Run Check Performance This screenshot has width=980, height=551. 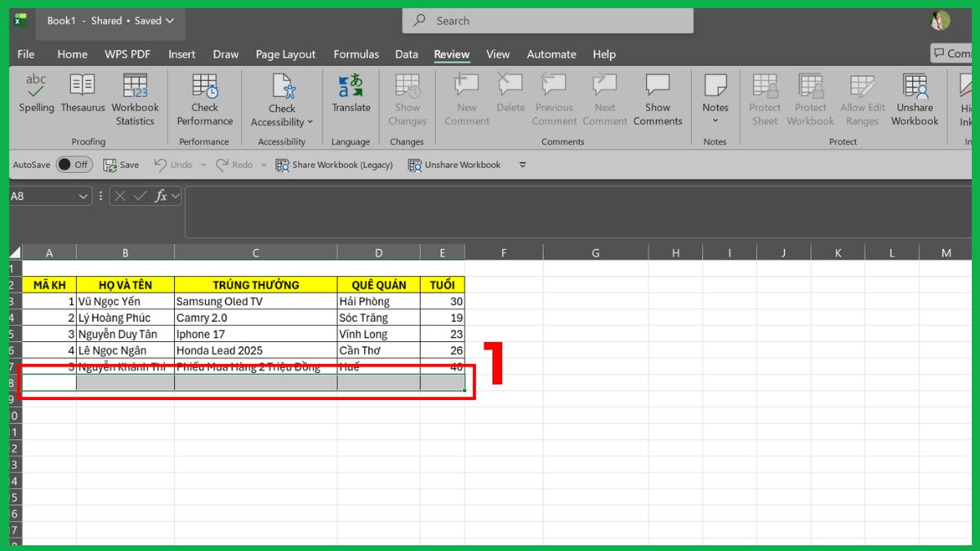pos(204,97)
